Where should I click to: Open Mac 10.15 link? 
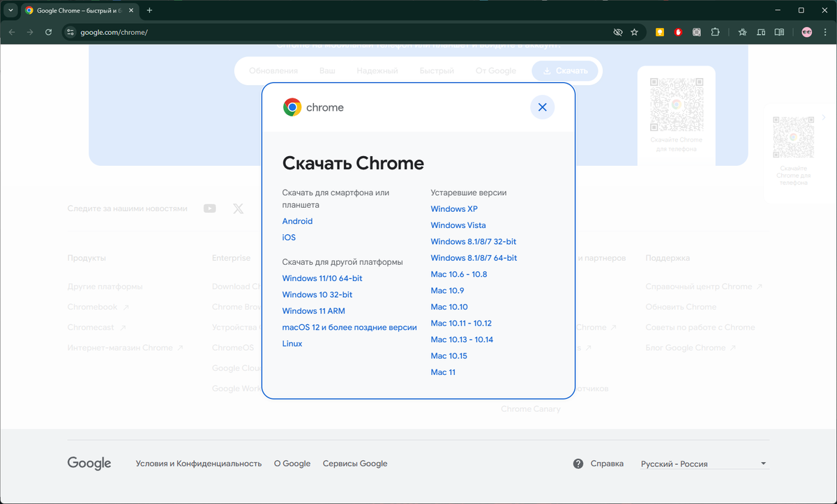(449, 356)
